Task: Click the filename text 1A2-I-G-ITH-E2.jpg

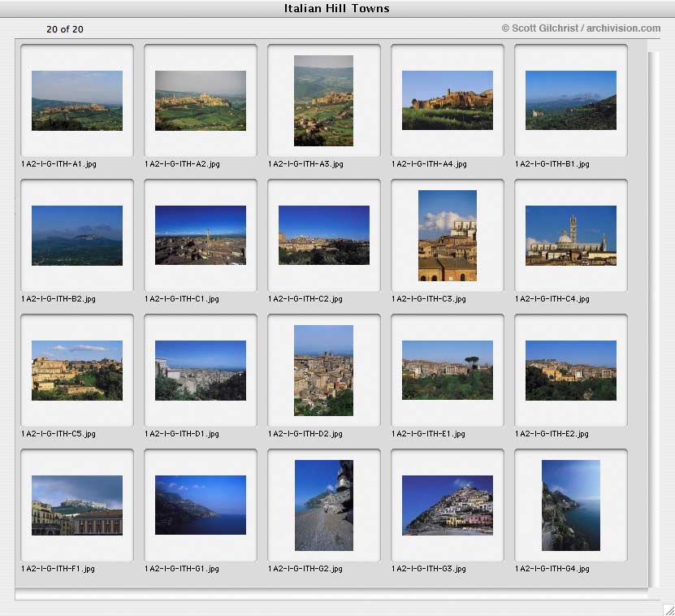Action: point(552,434)
